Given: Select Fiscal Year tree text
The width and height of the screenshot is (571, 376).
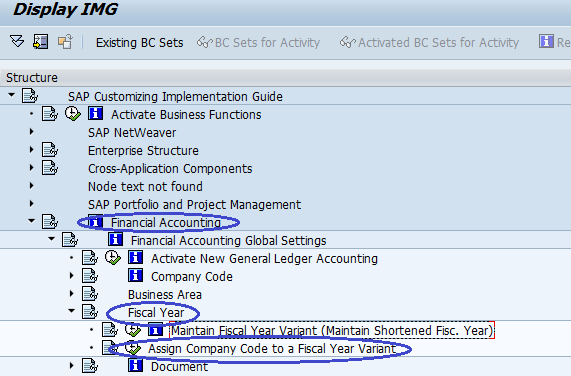Looking at the screenshot, I should 156,312.
